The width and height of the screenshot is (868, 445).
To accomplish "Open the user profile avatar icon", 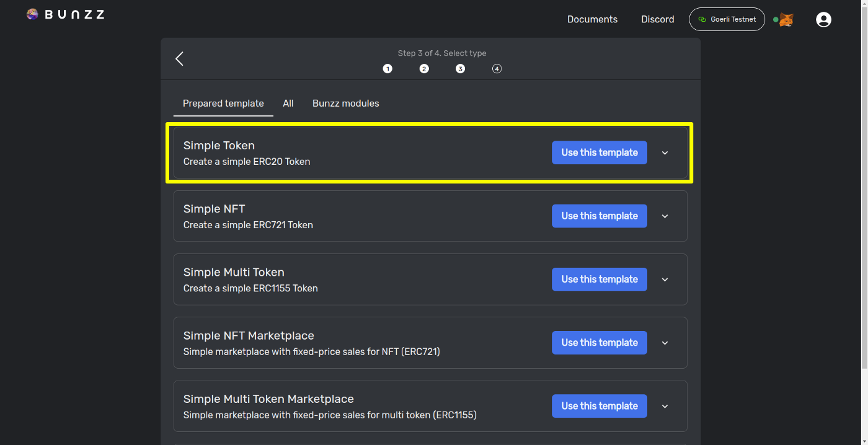I will pyautogui.click(x=823, y=20).
